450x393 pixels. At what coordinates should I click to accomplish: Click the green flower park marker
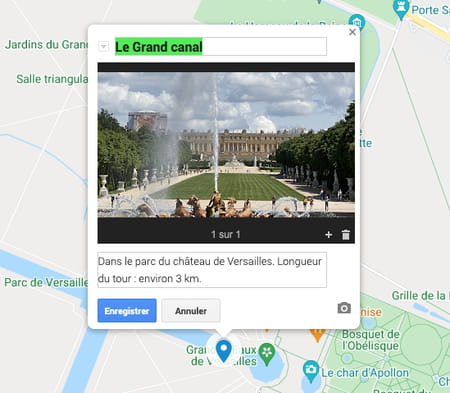(267, 354)
